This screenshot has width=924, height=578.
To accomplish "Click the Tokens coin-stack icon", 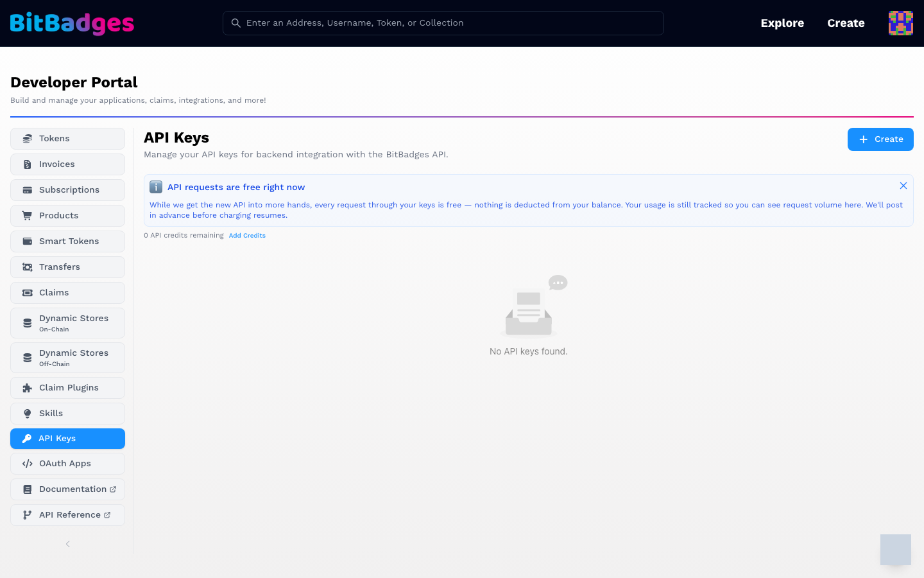I will tap(28, 139).
